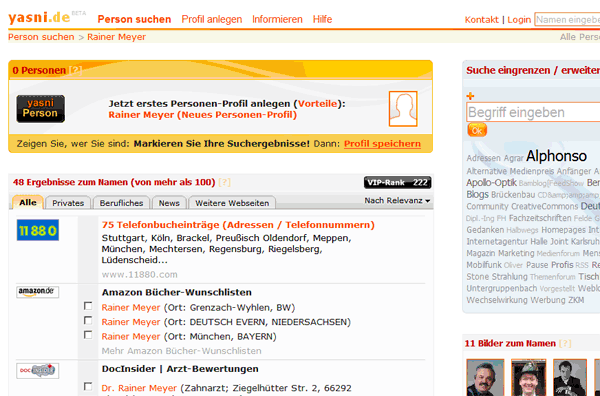Switch to the Berufliches tab
The height and width of the screenshot is (396, 600).
121,203
